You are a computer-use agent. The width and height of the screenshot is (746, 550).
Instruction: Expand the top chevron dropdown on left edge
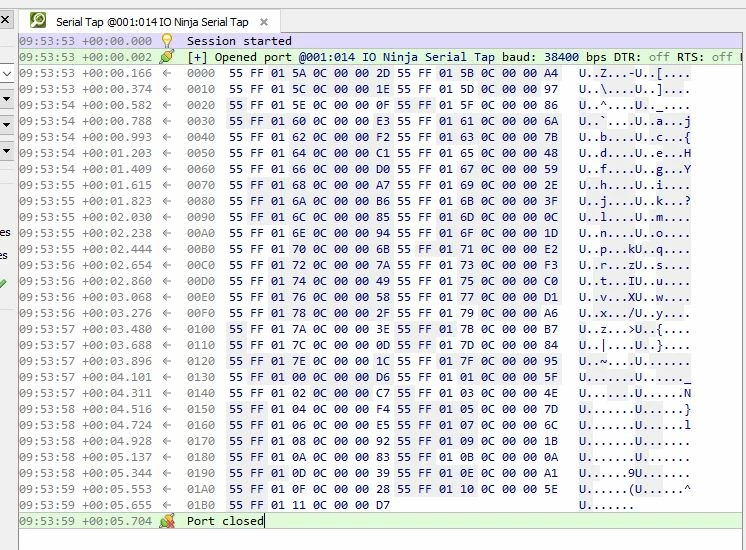(7, 74)
